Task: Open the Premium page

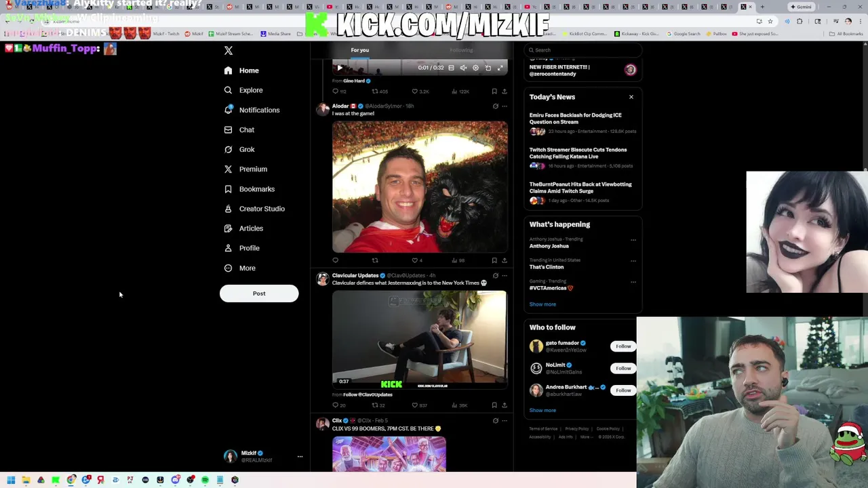Action: [x=245, y=169]
